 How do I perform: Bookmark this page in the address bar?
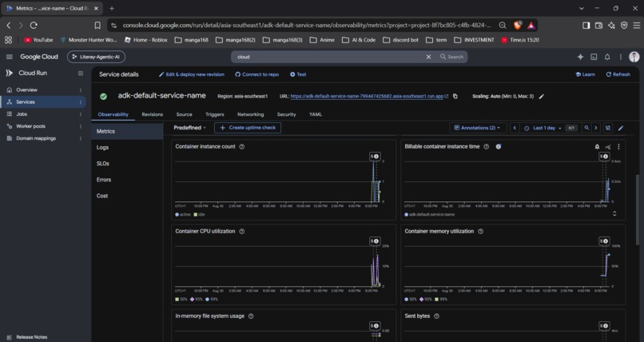(97, 25)
